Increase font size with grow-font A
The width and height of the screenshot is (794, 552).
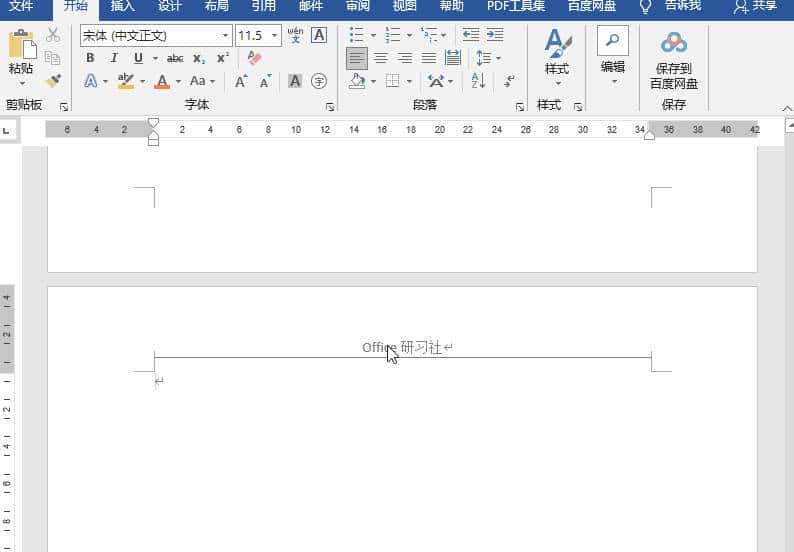pyautogui.click(x=241, y=81)
